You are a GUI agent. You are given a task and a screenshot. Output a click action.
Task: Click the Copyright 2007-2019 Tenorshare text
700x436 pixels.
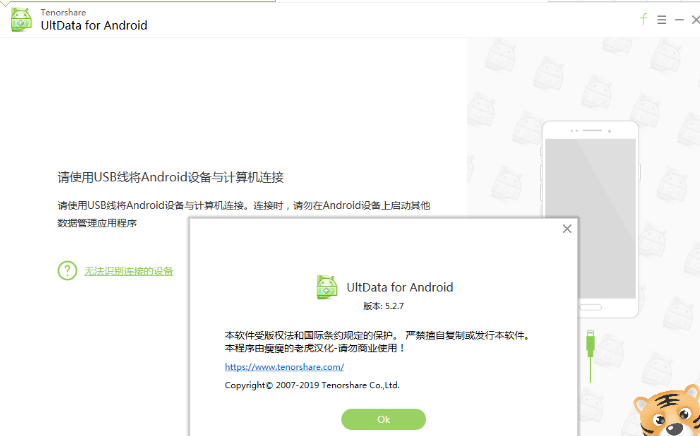tap(312, 385)
